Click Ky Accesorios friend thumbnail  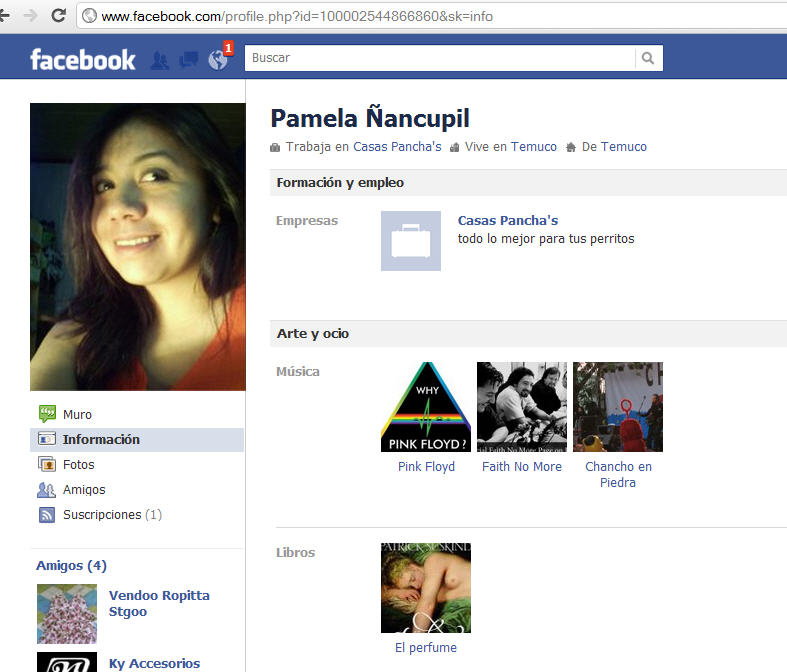67,662
